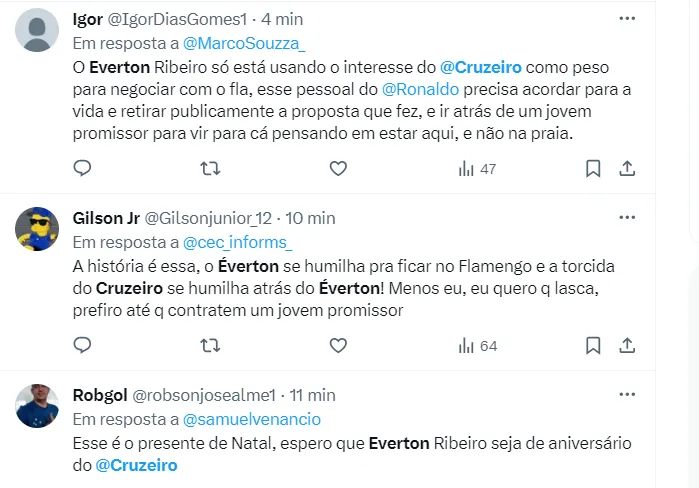699x488 pixels.
Task: Open Robgol's profile picture
Action: (37, 405)
